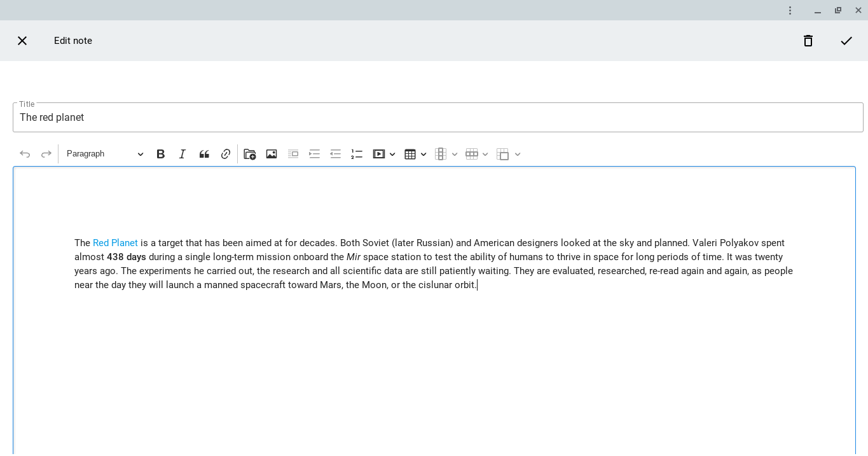Click the bold text 438 days
This screenshot has height=456, width=868.
127,257
